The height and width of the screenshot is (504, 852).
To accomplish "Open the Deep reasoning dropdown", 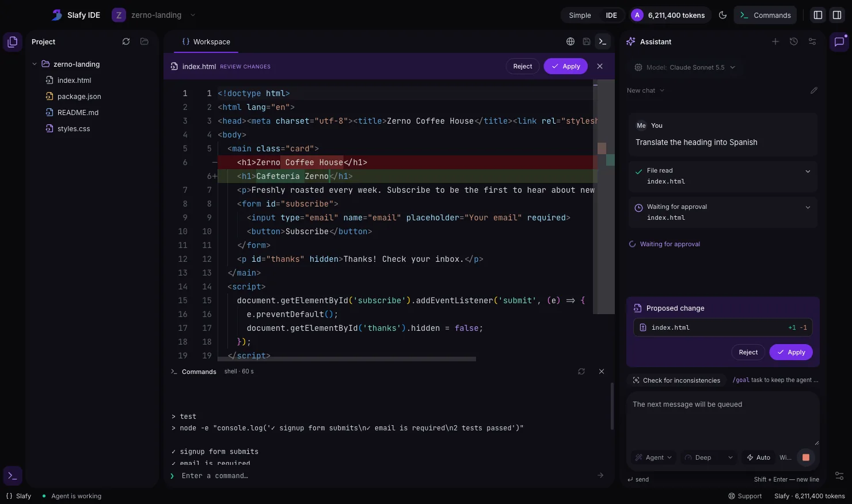I will coord(709,457).
